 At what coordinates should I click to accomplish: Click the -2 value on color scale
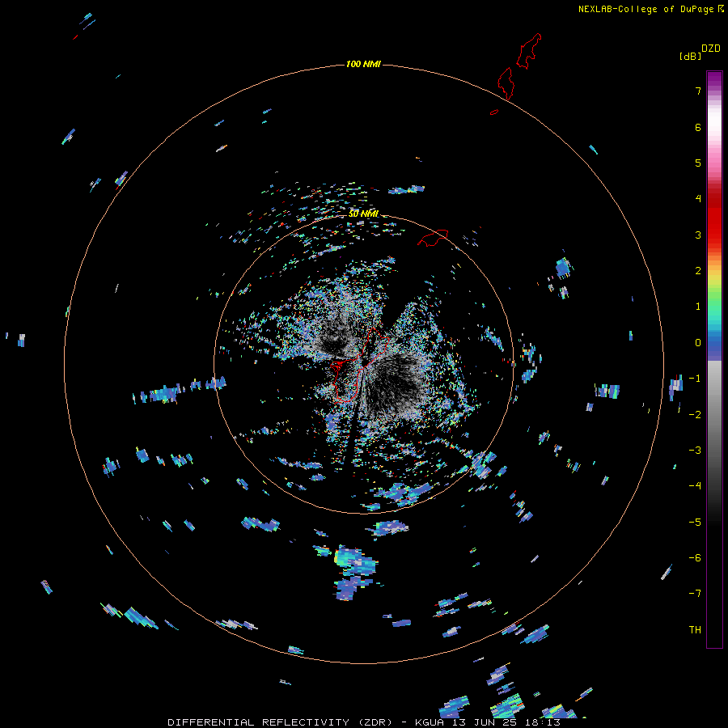tap(695, 414)
